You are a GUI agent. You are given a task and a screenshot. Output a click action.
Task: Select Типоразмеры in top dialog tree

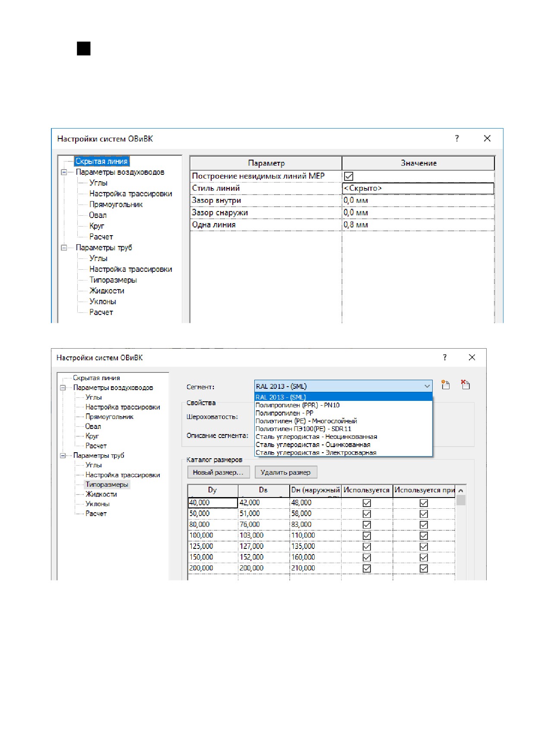coord(113,280)
